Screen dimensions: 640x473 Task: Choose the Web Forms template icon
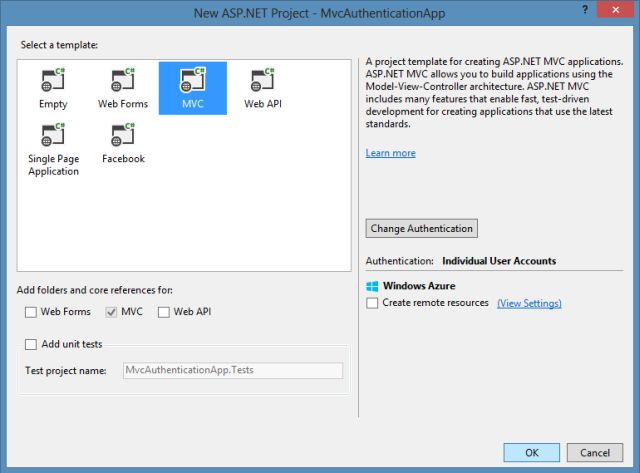(x=123, y=80)
